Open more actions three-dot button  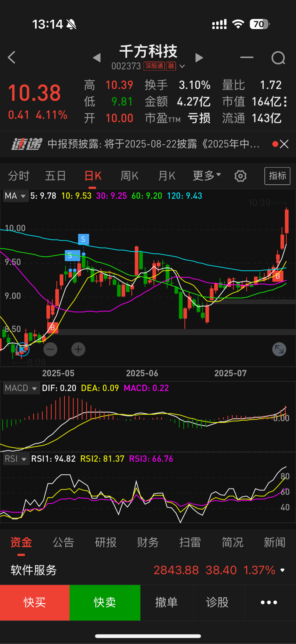(x=269, y=602)
